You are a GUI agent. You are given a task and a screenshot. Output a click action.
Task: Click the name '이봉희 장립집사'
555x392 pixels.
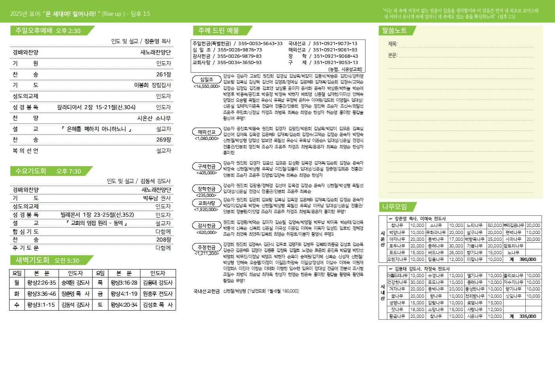153,85
